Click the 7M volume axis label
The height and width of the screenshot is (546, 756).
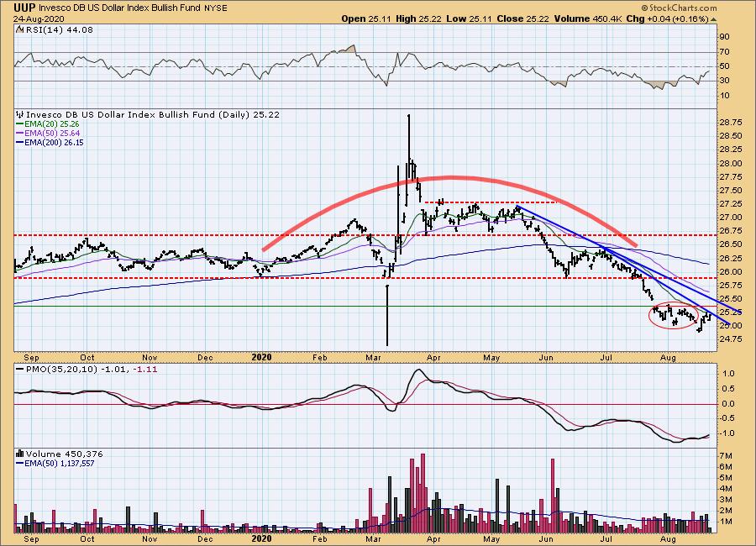click(726, 456)
